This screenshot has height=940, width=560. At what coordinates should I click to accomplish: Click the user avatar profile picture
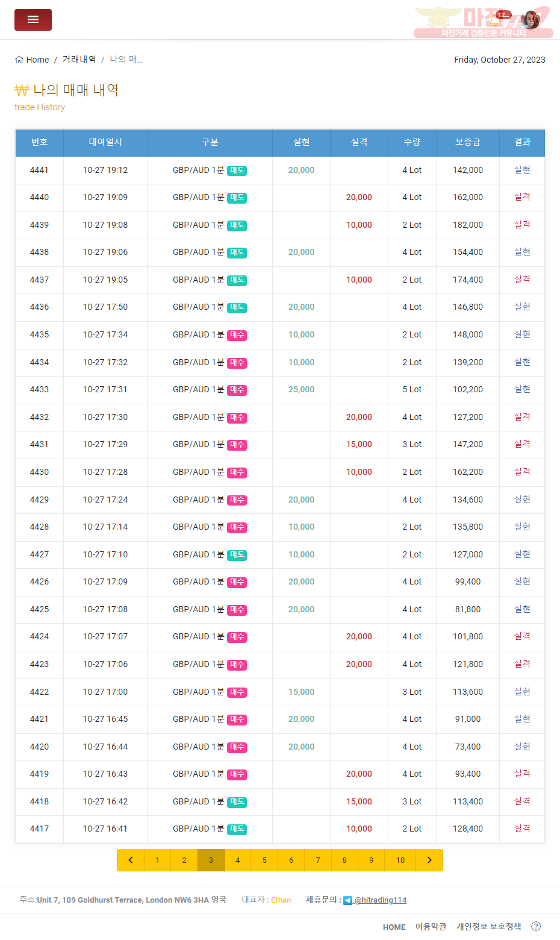click(530, 20)
